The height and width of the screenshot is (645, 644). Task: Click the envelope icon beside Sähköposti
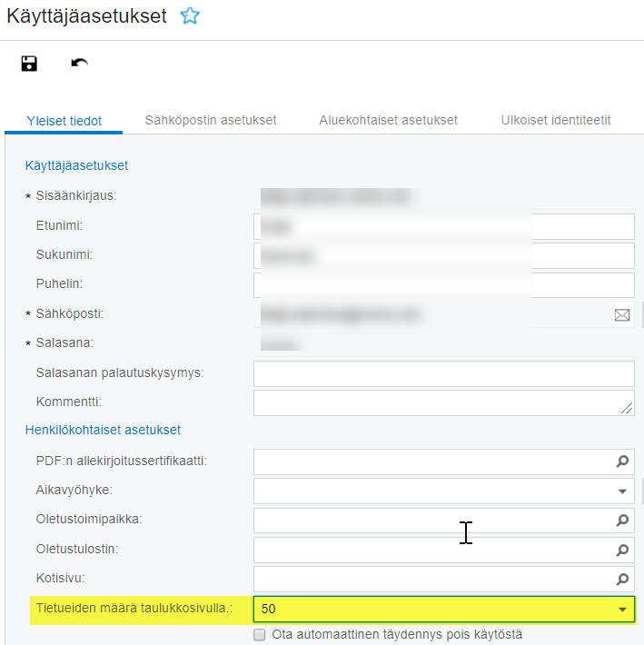coord(622,315)
